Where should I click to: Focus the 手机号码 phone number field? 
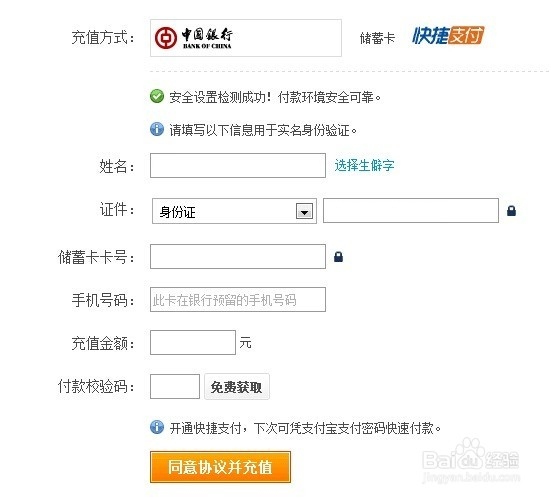238,299
